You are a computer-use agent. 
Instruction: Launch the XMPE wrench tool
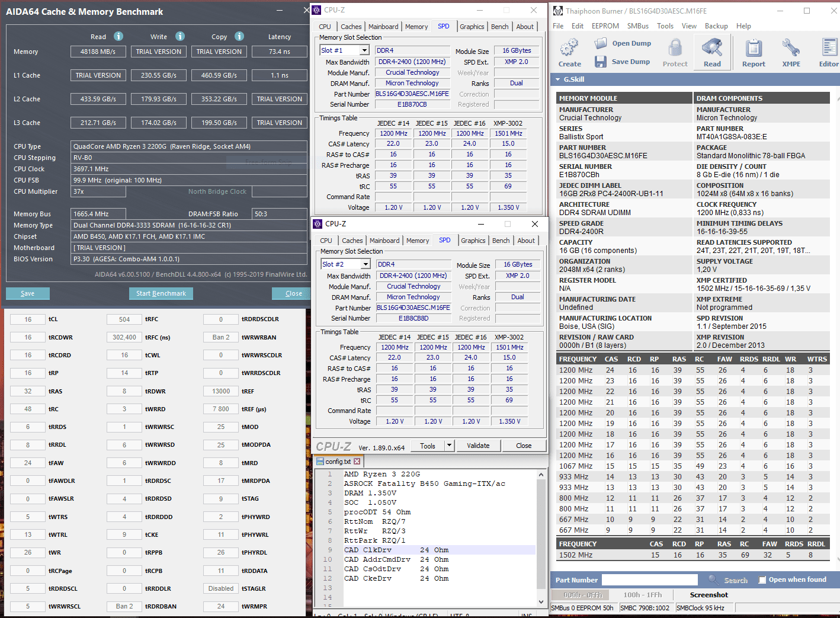coord(791,48)
